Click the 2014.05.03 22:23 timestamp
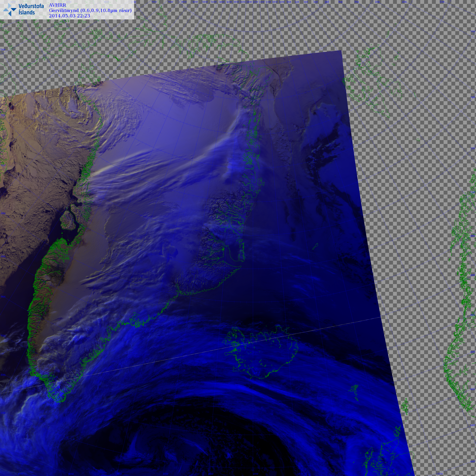Screen dimensions: 476x476 pyautogui.click(x=70, y=16)
